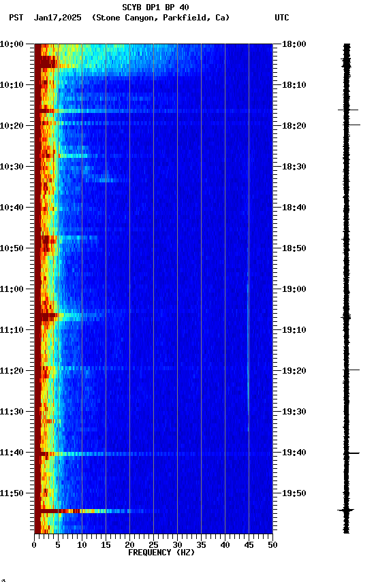The image size is (376, 588).
Task: Click the 40 Hz axis tick label
Action: (225, 545)
